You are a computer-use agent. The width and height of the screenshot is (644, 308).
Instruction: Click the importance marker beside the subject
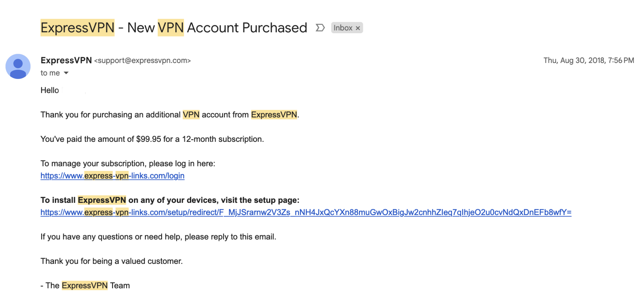[x=320, y=28]
